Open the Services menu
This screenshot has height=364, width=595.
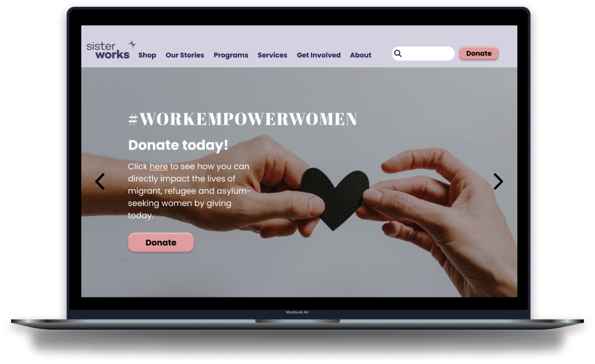pos(273,55)
